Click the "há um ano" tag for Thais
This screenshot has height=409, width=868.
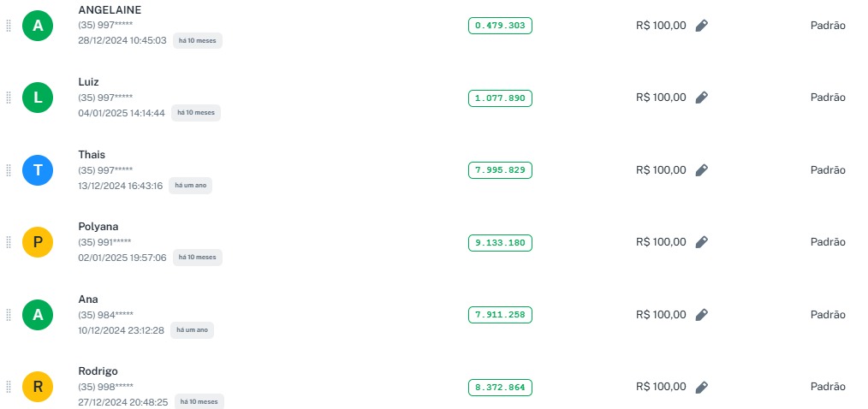(190, 186)
